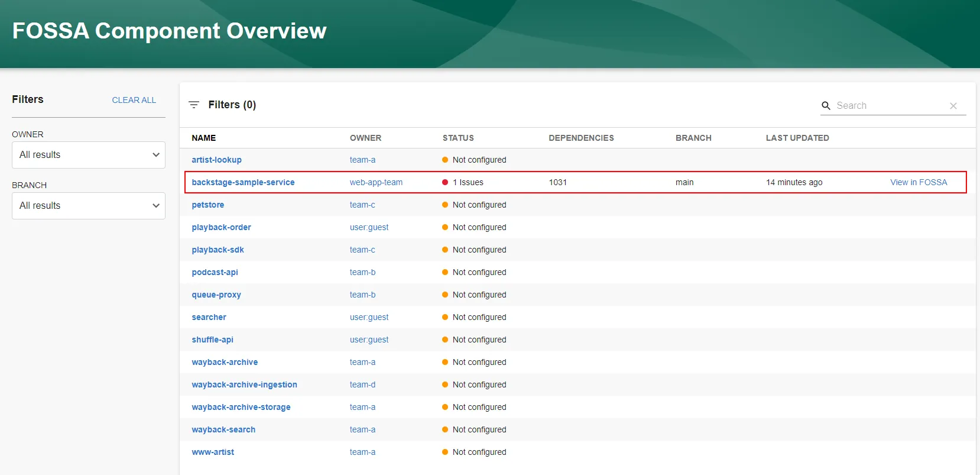Open the artist-lookup component
This screenshot has height=475, width=980.
(216, 160)
